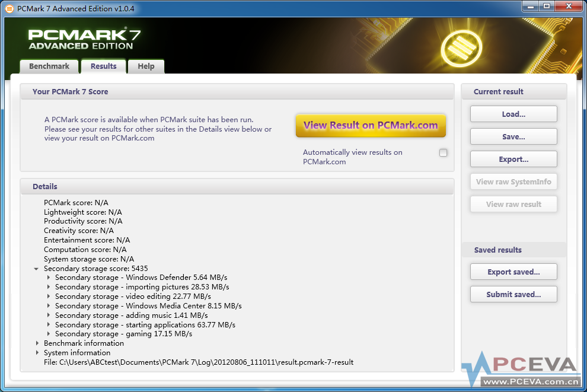Select starting applications 63.77 MB/s row text

145,324
